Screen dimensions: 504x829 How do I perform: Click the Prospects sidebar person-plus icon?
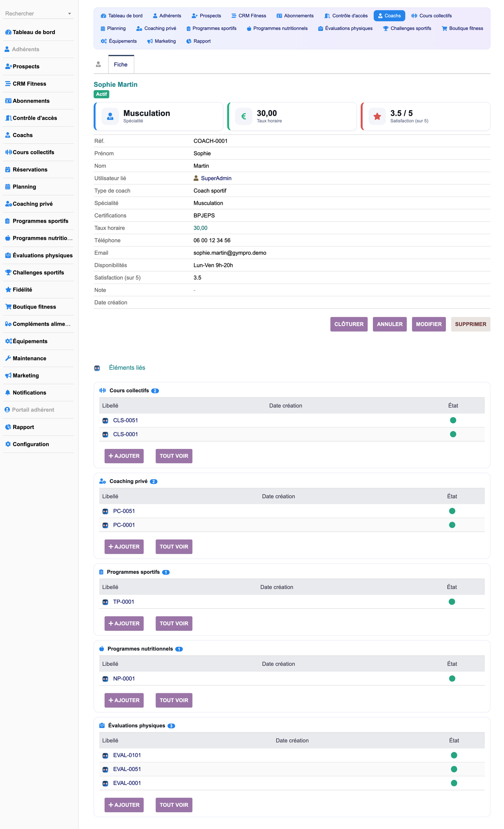pyautogui.click(x=8, y=66)
